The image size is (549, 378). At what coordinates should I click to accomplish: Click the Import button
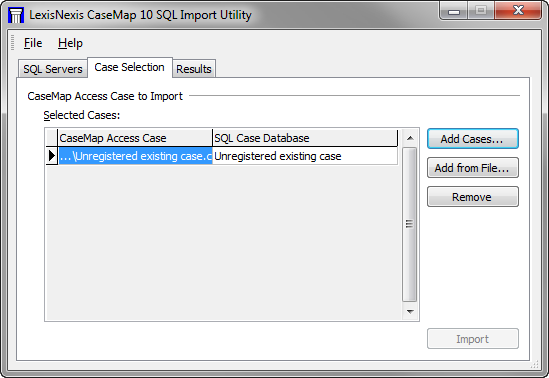(x=472, y=338)
